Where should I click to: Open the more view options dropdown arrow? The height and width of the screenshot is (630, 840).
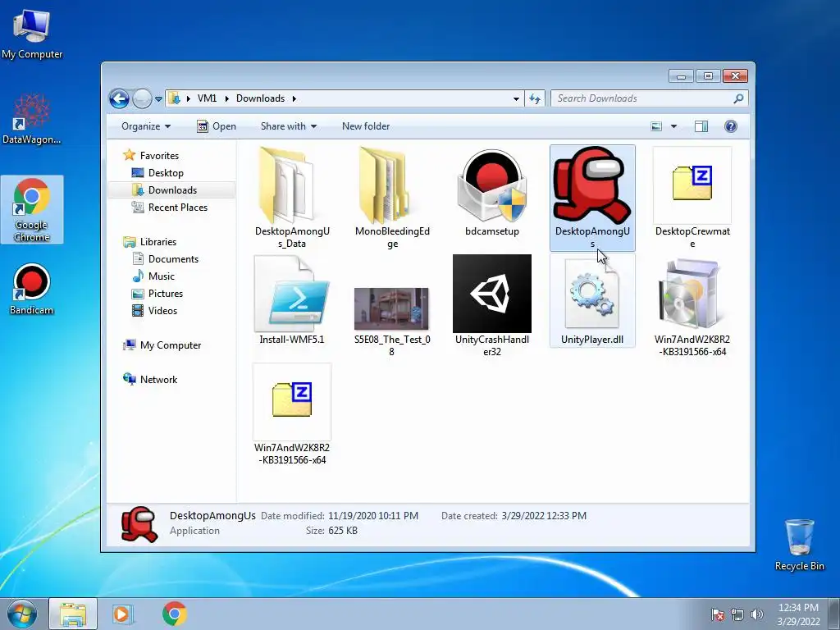point(674,126)
